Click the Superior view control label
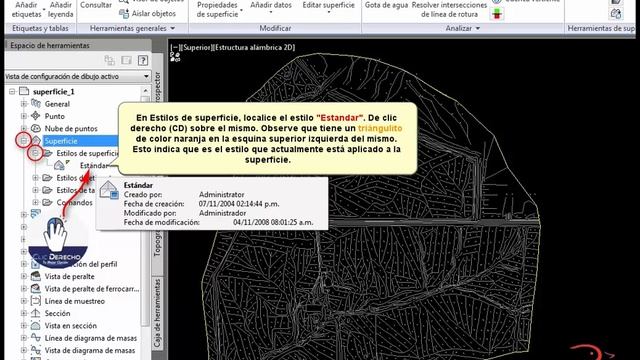 [x=196, y=47]
